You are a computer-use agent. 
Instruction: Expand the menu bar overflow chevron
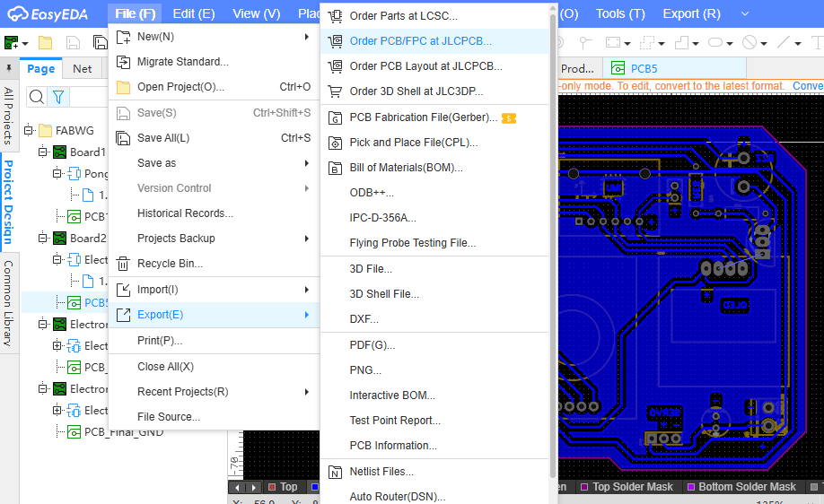(745, 13)
